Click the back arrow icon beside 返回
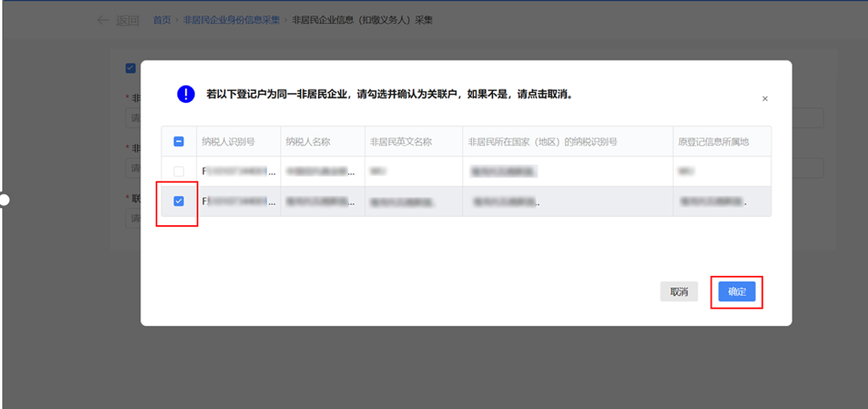This screenshot has height=409, width=868. click(x=103, y=20)
